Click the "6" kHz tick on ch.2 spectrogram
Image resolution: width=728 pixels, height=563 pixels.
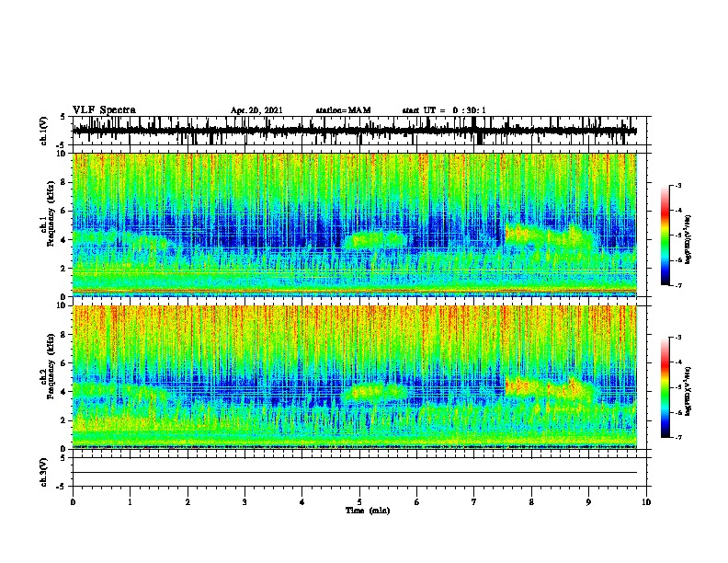coord(64,362)
